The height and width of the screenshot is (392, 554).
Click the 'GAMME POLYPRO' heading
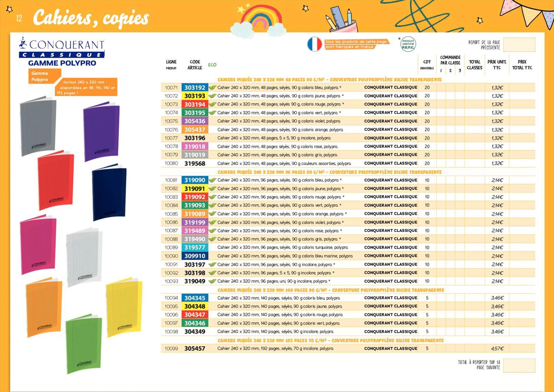point(62,63)
